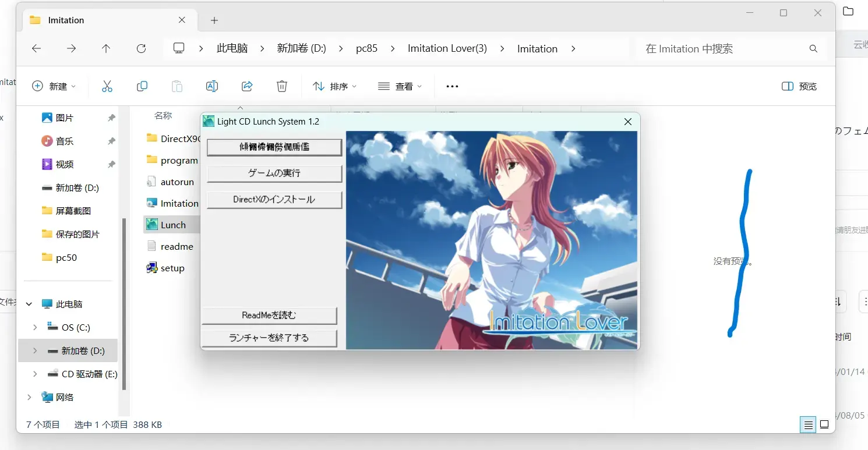
Task: Click the ゲームの実行 button in launcher
Action: [x=274, y=173]
